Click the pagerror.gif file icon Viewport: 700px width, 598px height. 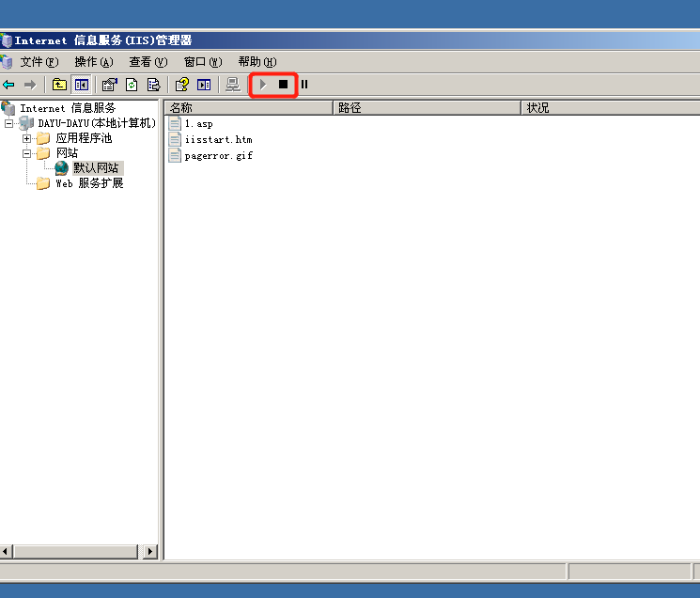[x=175, y=156]
